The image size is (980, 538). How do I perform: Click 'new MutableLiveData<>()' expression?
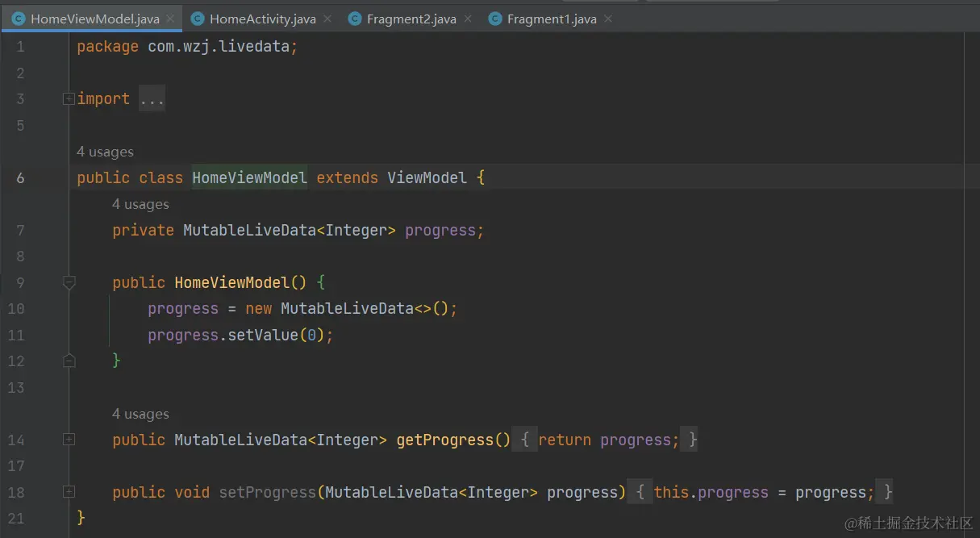(x=346, y=309)
